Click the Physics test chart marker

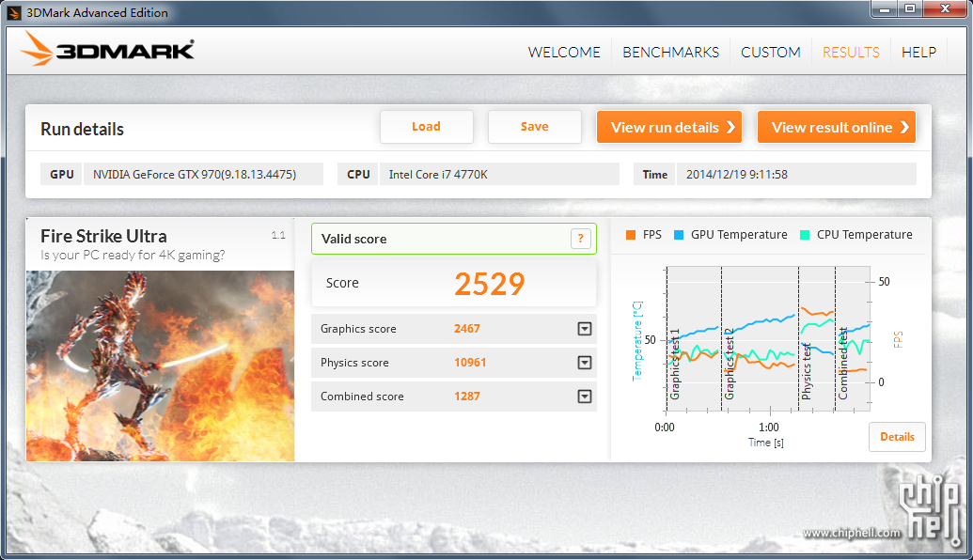tap(806, 371)
